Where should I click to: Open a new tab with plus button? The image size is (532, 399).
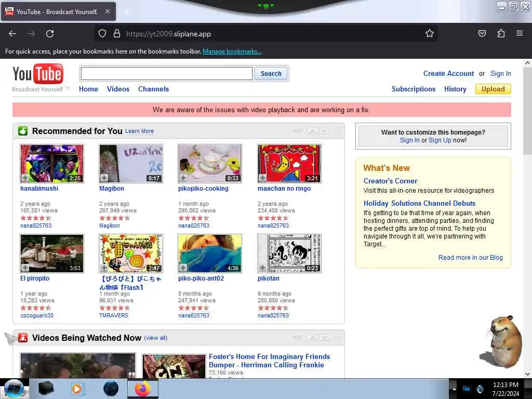click(127, 12)
